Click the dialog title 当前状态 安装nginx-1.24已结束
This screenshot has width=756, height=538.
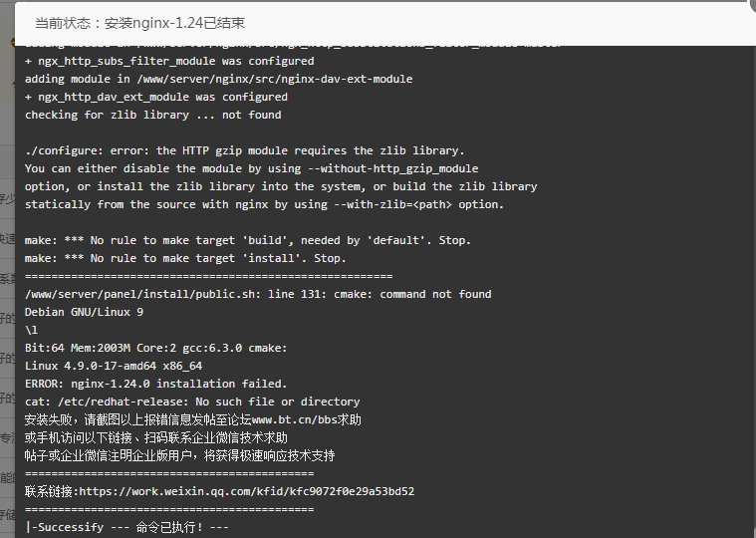click(139, 23)
